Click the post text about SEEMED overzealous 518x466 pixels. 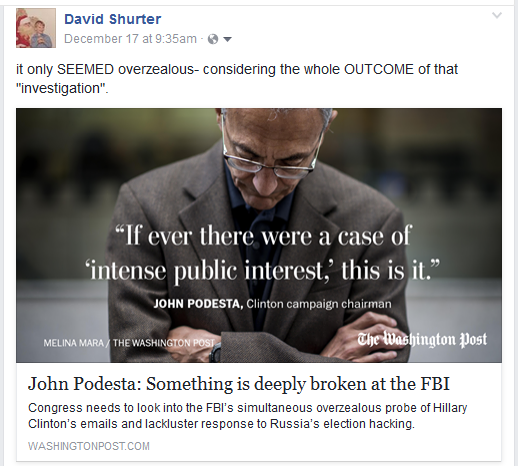[237, 79]
